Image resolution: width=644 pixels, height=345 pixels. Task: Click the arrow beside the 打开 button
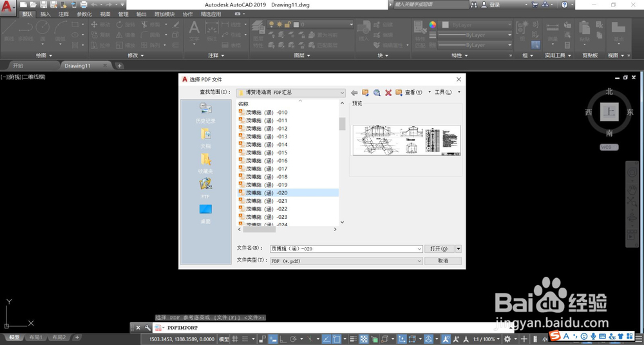(459, 249)
